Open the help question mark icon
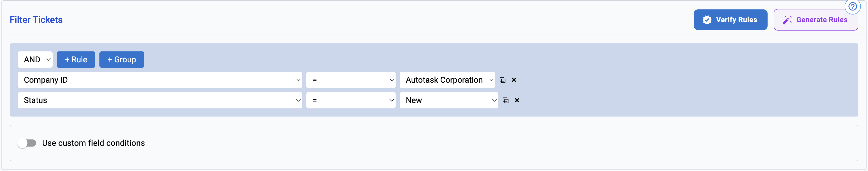This screenshot has height=171, width=868. [x=852, y=7]
